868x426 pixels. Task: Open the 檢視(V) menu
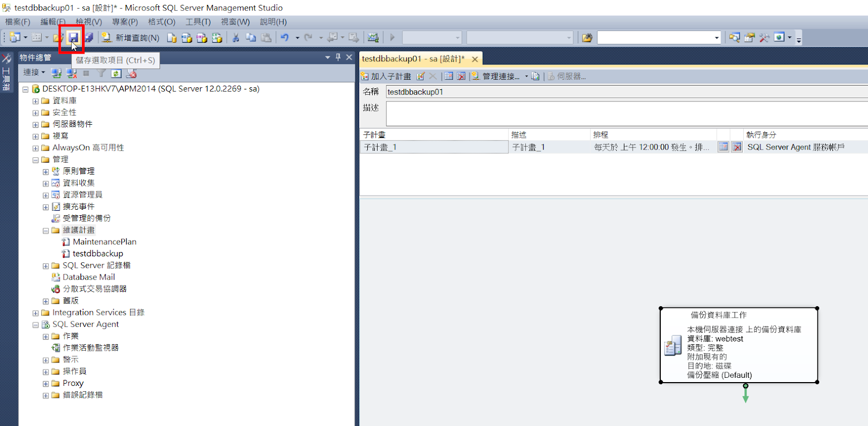pos(89,22)
